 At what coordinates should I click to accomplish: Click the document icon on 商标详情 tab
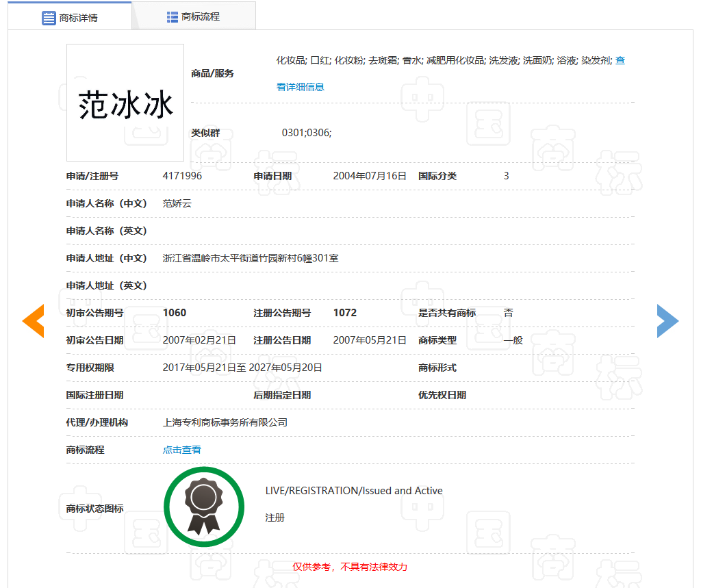pyautogui.click(x=49, y=18)
